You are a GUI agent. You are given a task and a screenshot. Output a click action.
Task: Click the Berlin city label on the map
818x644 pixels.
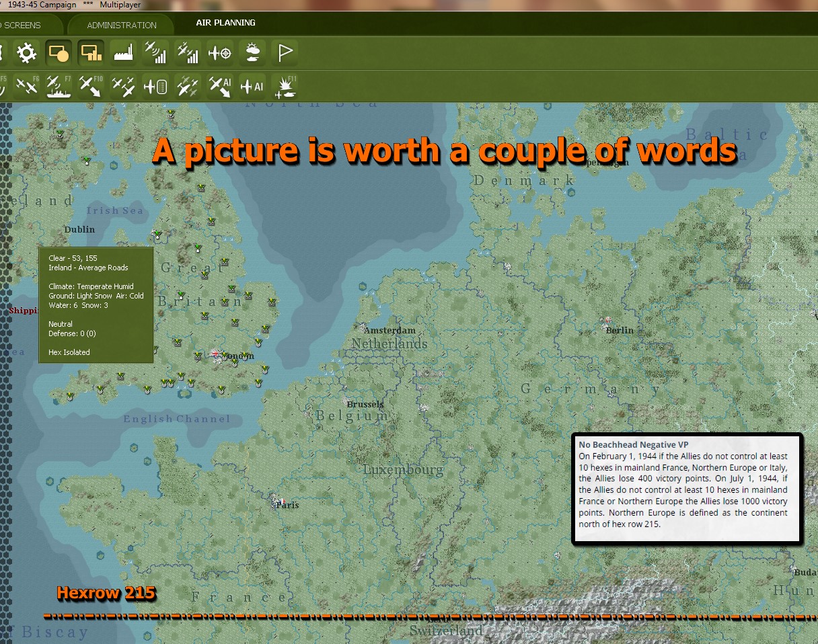point(619,330)
